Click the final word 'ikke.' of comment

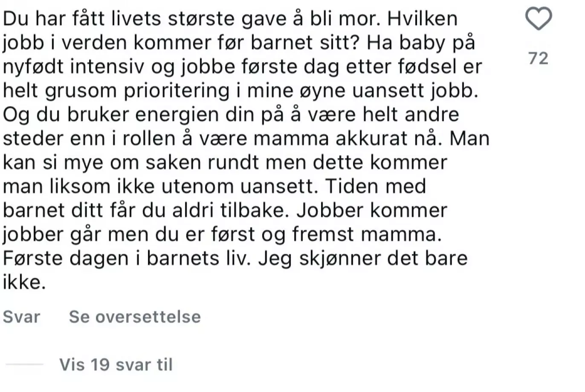click(24, 282)
